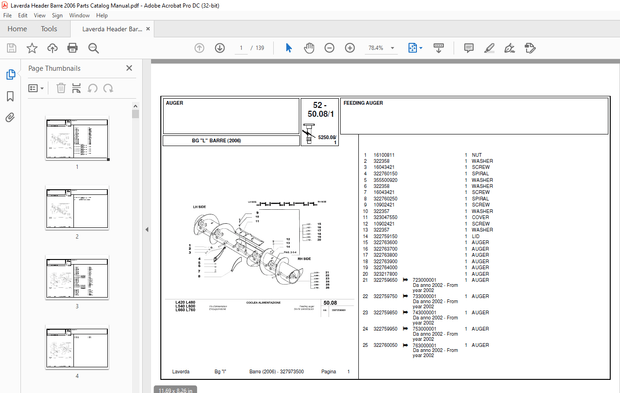Viewport: 620px width, 393px height.
Task: Choose the selection arrow tool
Action: 289,48
